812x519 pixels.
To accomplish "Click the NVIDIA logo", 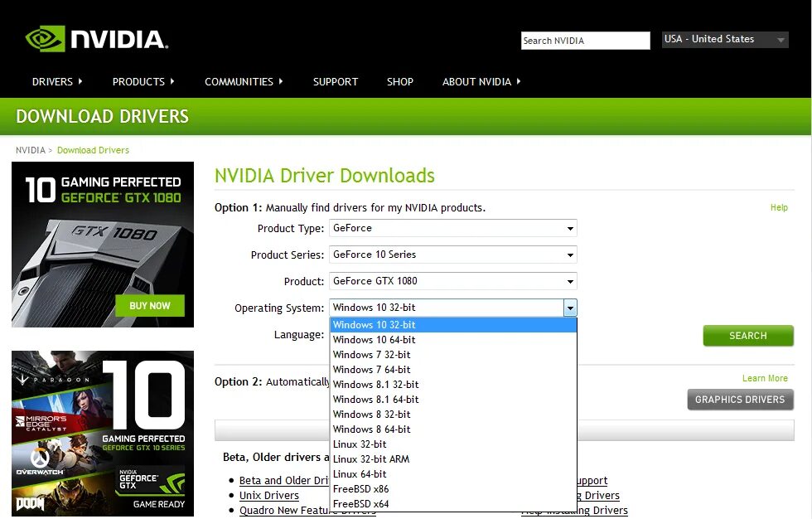I will [x=97, y=39].
